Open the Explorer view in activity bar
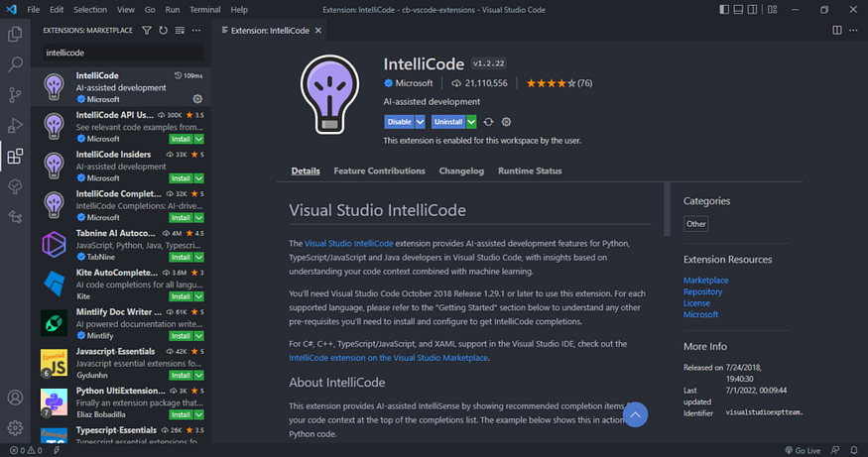 [15, 35]
